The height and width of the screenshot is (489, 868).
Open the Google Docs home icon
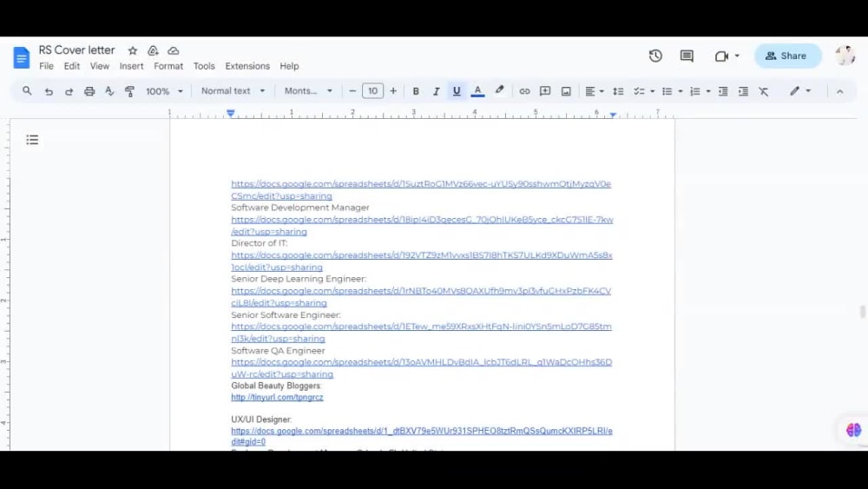(21, 57)
